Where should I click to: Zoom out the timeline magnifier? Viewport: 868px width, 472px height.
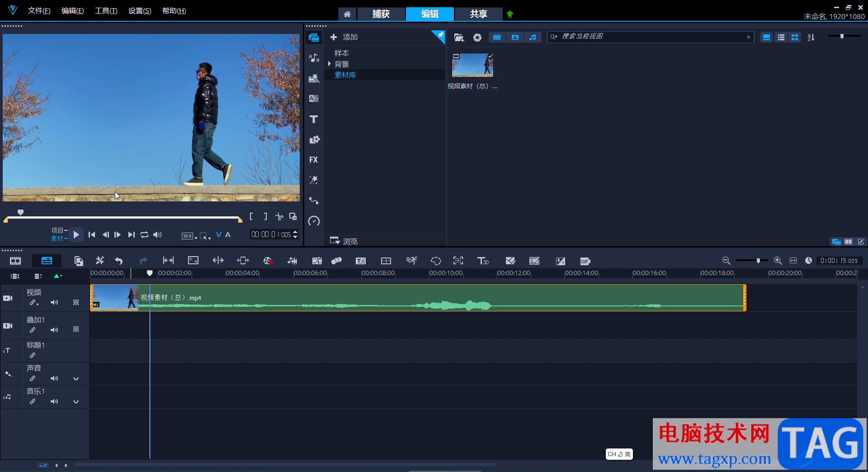pos(726,261)
